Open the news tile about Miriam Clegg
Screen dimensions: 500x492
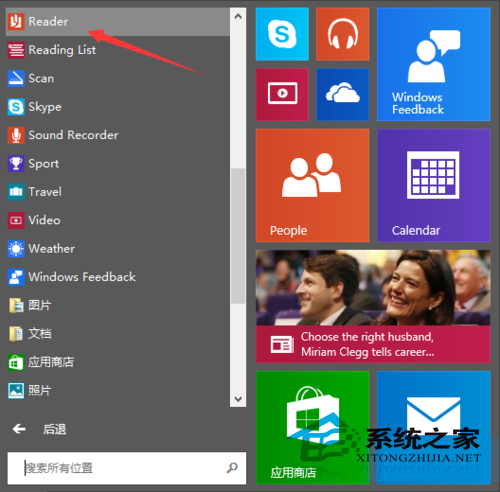pos(373,306)
